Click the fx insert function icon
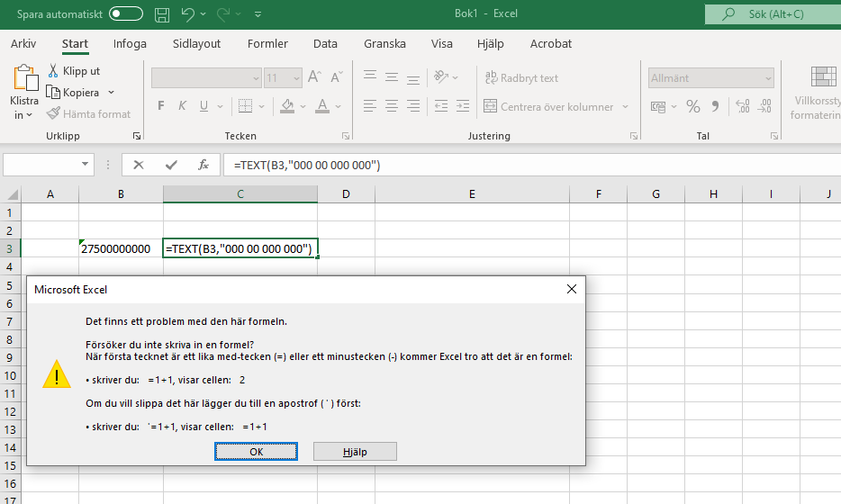Viewport: 841px width, 504px height. pyautogui.click(x=203, y=165)
